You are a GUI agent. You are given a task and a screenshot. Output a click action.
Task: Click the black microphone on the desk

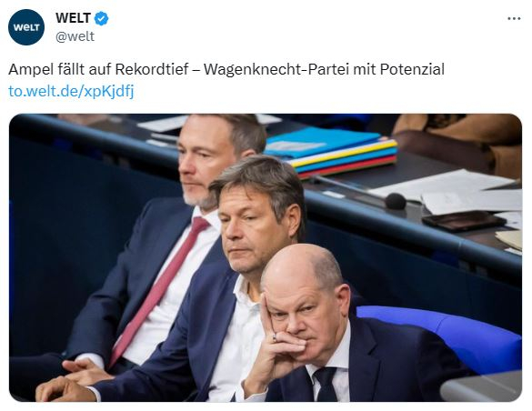396,201
